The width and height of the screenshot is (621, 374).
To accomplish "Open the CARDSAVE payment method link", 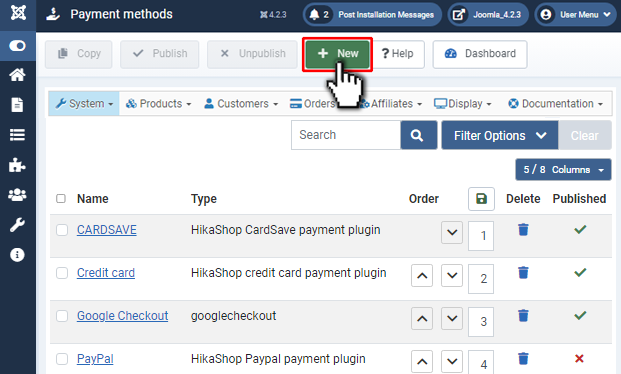I will pos(107,230).
